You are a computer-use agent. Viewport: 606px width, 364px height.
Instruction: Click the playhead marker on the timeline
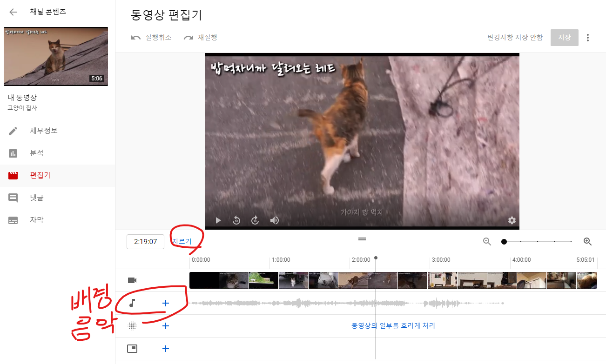376,258
